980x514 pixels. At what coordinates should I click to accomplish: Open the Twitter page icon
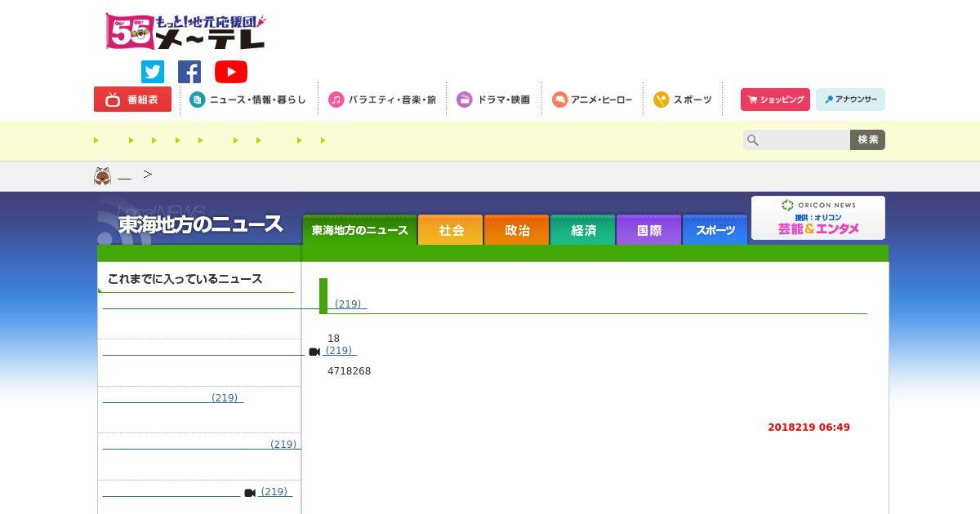pyautogui.click(x=153, y=72)
